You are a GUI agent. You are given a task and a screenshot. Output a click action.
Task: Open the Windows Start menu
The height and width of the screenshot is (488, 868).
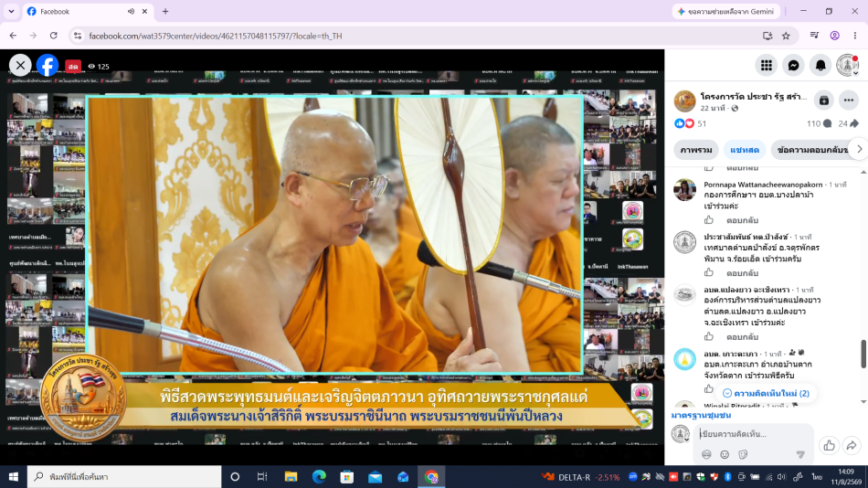click(14, 476)
